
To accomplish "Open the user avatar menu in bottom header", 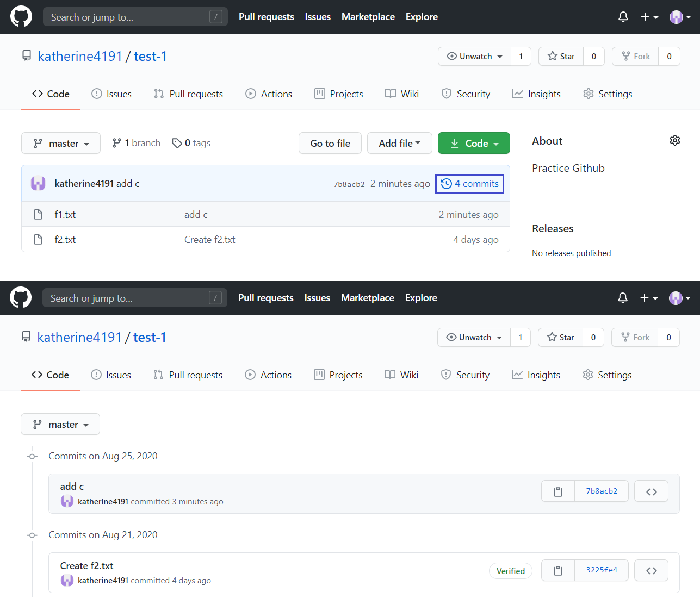I will 679,298.
